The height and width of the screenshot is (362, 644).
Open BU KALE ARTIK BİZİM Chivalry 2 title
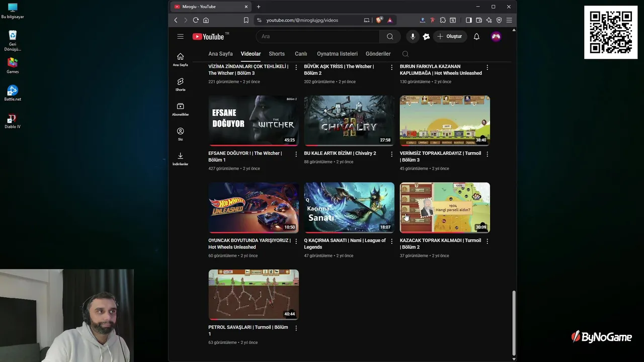(340, 153)
